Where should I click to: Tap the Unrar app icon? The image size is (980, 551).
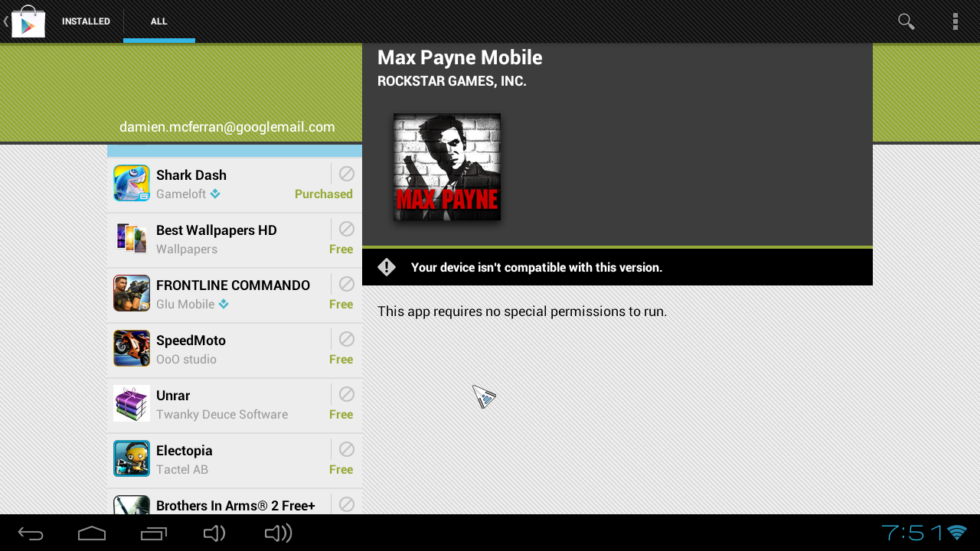(132, 403)
